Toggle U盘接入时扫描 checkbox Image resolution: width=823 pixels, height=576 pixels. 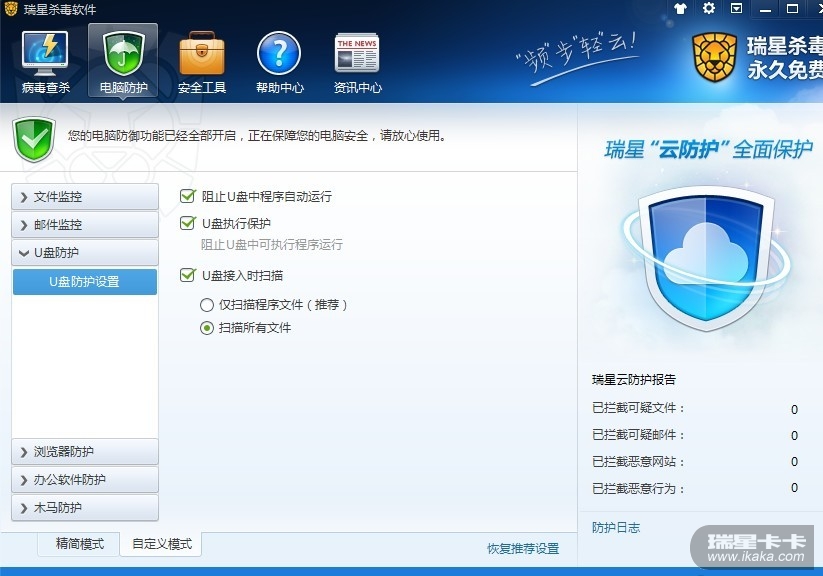[x=187, y=275]
